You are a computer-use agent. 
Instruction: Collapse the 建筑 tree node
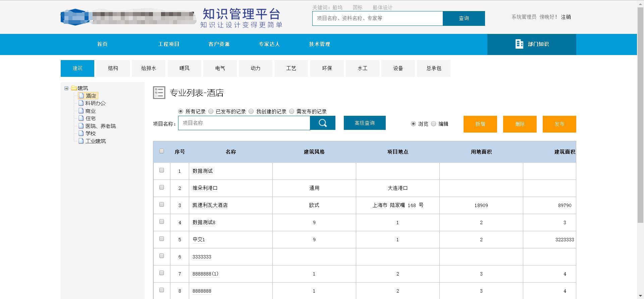(x=66, y=88)
